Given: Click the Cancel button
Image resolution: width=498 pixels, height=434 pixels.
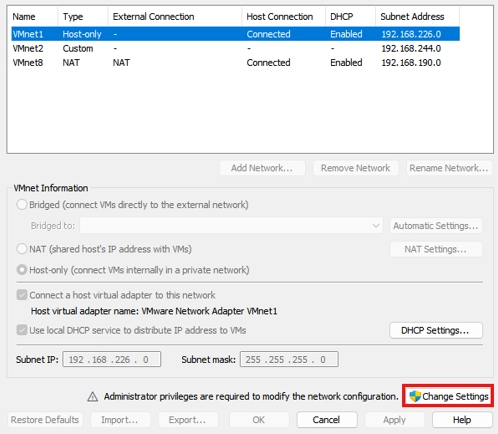Looking at the screenshot, I should (327, 420).
